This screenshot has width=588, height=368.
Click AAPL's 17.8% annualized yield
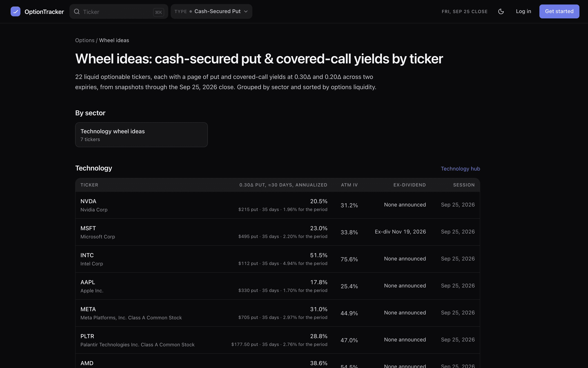pyautogui.click(x=318, y=282)
